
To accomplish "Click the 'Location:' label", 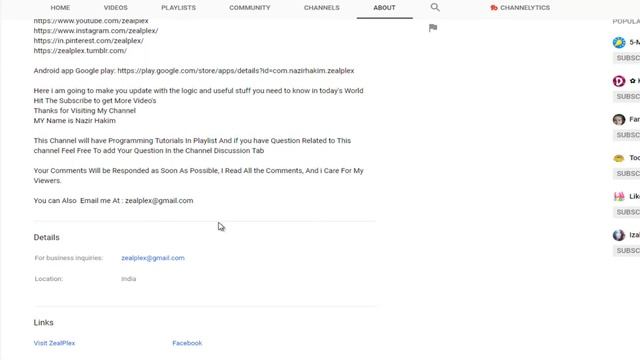I will 49,279.
